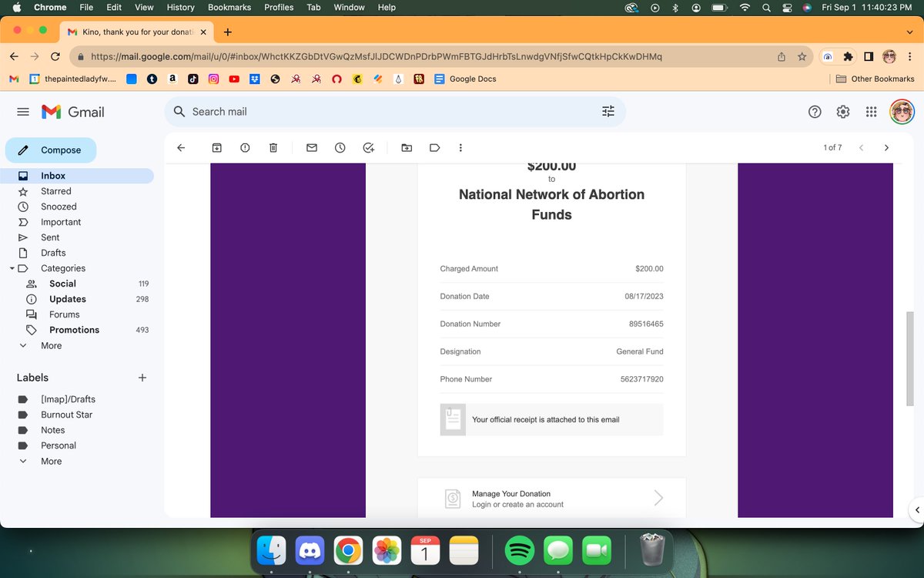
Task: Go back in Chrome browser
Action: [15, 56]
